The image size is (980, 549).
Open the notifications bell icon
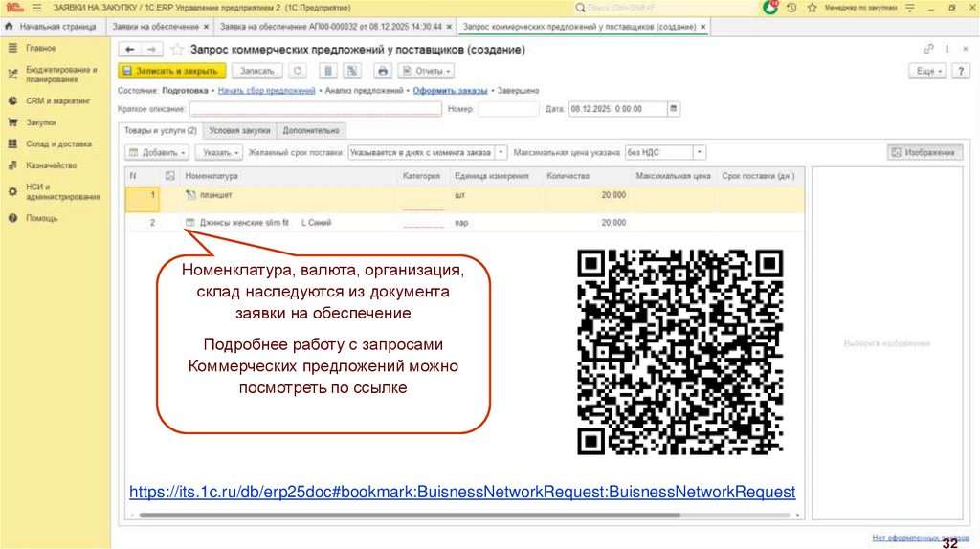tap(770, 8)
